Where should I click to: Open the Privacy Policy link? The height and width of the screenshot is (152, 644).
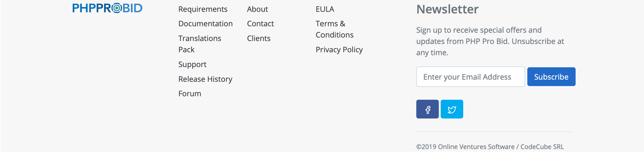339,50
